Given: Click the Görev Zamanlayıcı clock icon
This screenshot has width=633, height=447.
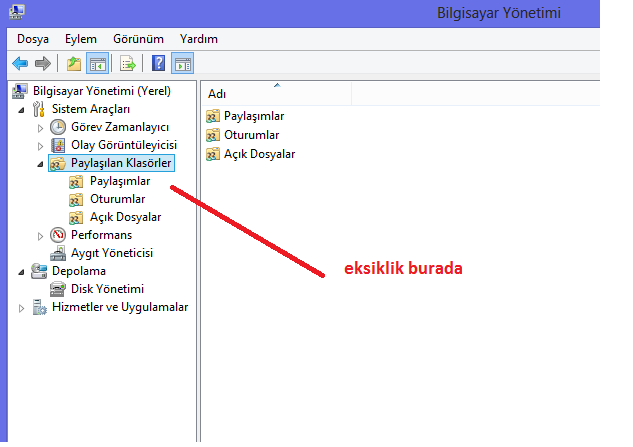Looking at the screenshot, I should point(58,127).
